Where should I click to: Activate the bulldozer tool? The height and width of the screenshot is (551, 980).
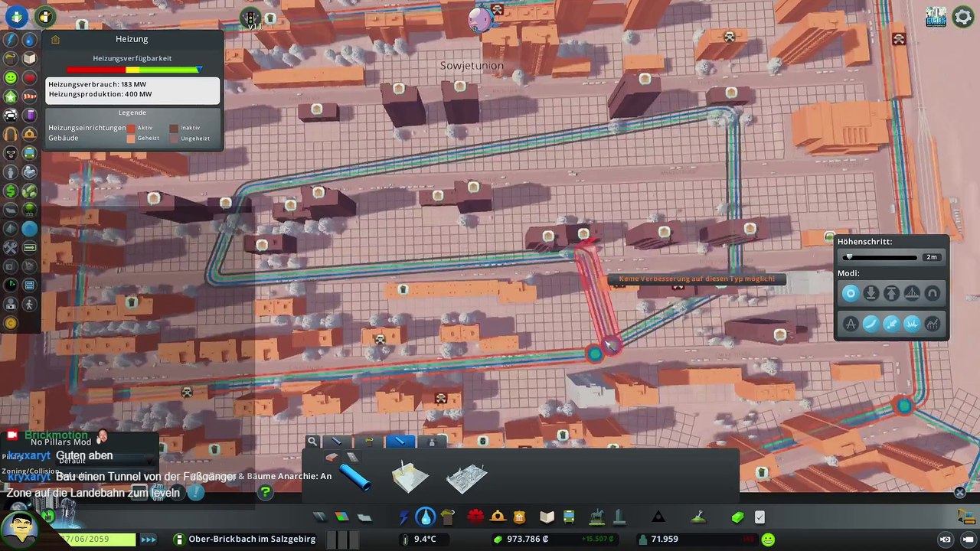965,517
